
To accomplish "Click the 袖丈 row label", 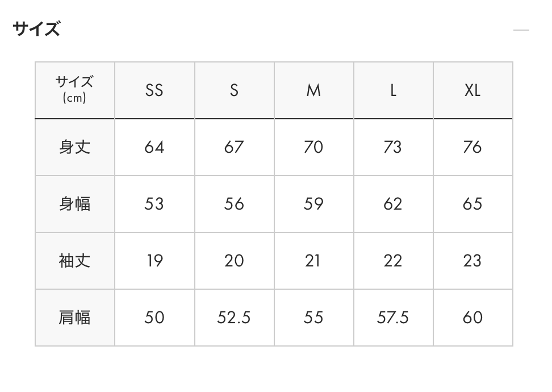I will (x=74, y=261).
